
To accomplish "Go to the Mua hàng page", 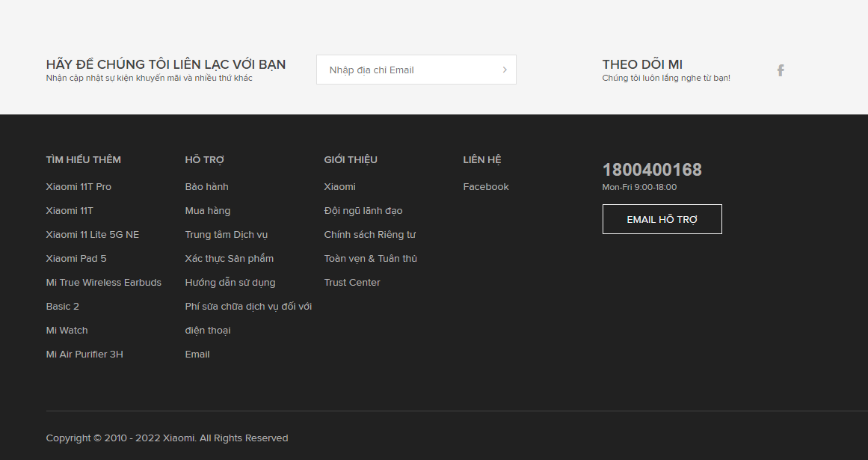I will [x=208, y=210].
